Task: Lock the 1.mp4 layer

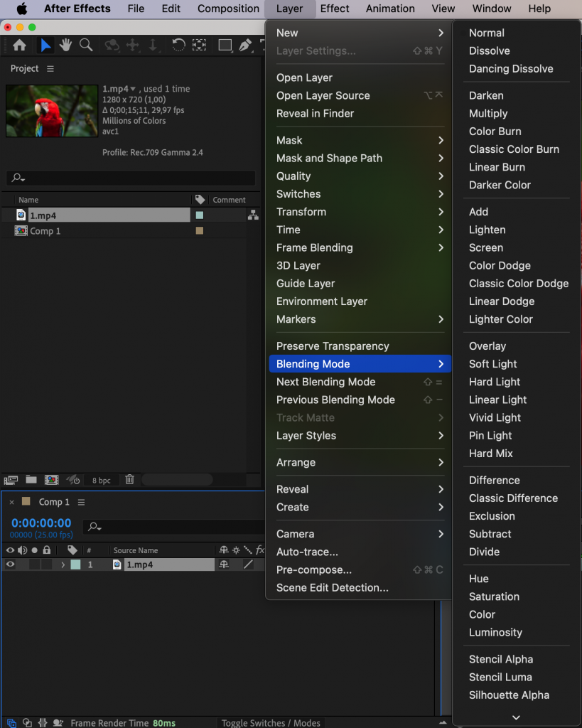Action: [x=45, y=564]
